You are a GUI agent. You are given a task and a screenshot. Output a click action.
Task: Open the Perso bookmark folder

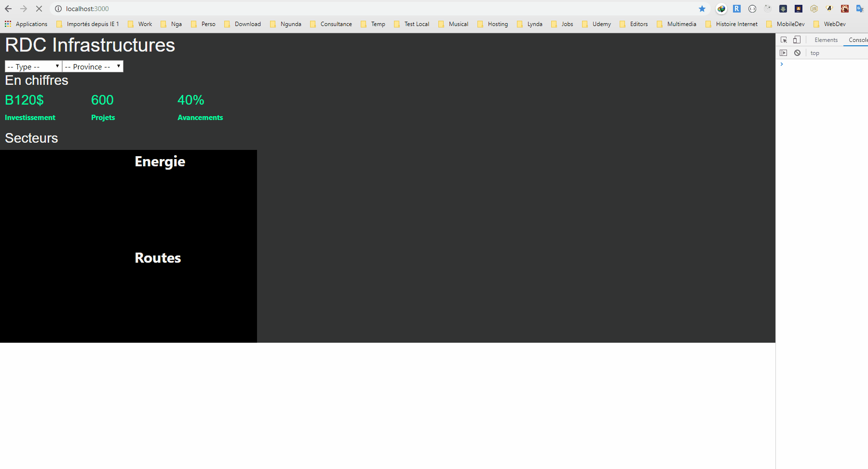(x=203, y=24)
